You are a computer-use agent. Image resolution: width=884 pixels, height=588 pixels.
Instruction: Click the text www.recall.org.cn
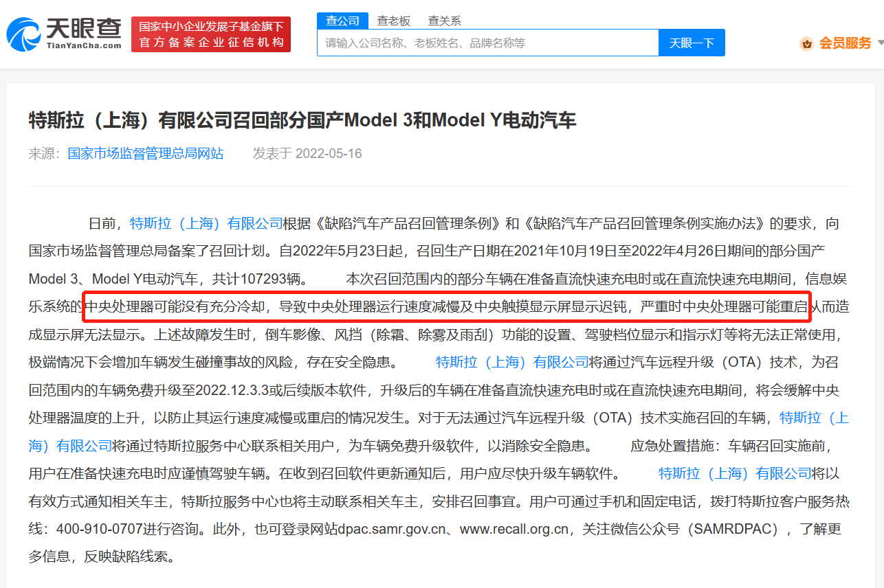coord(514,529)
